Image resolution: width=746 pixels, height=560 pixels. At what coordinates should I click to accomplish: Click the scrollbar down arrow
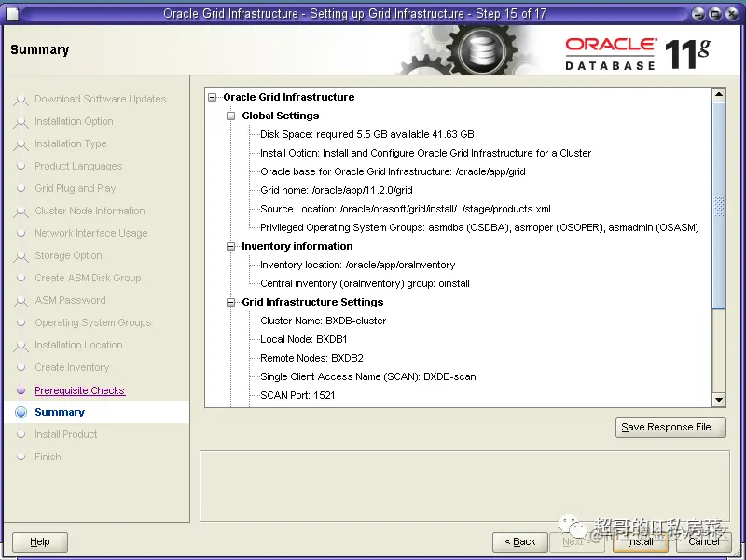719,400
